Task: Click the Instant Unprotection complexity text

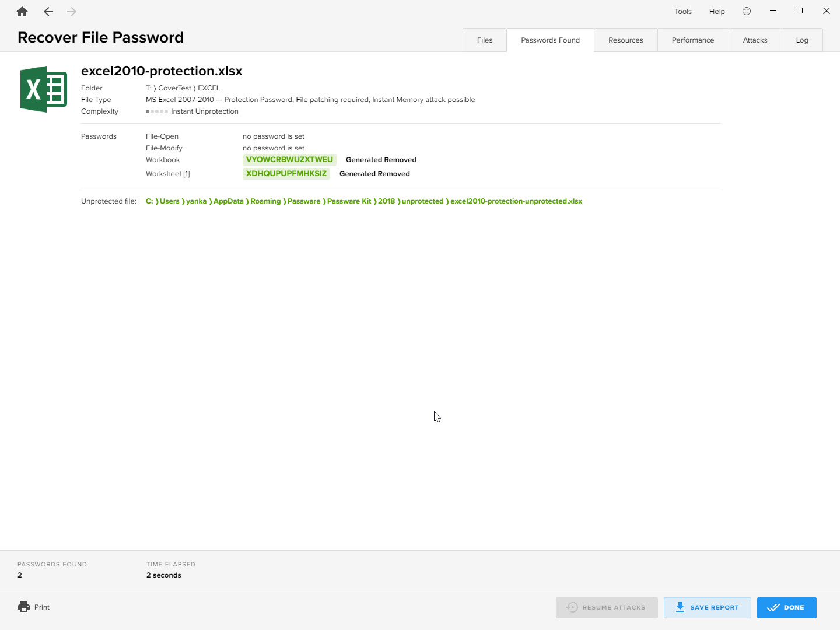Action: 205,111
